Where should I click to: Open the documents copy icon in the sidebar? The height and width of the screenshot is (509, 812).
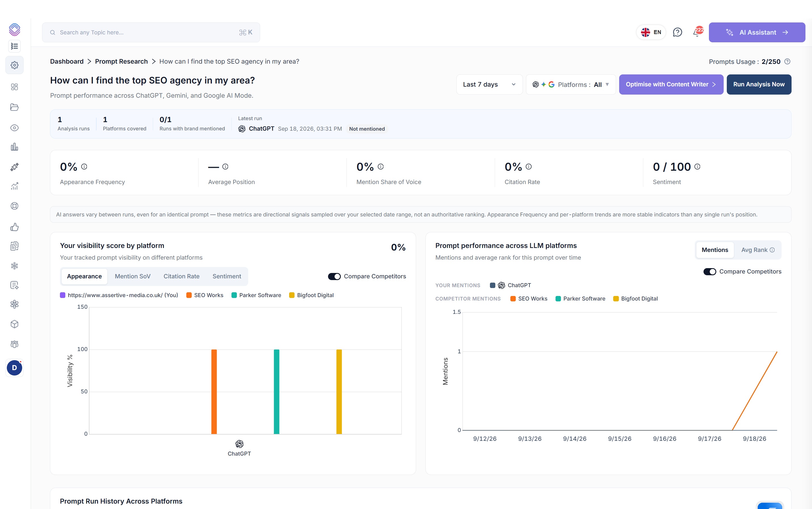(x=14, y=246)
